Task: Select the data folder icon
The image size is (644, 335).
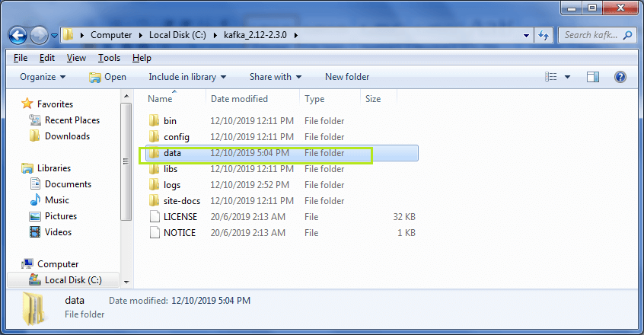Action: [154, 153]
